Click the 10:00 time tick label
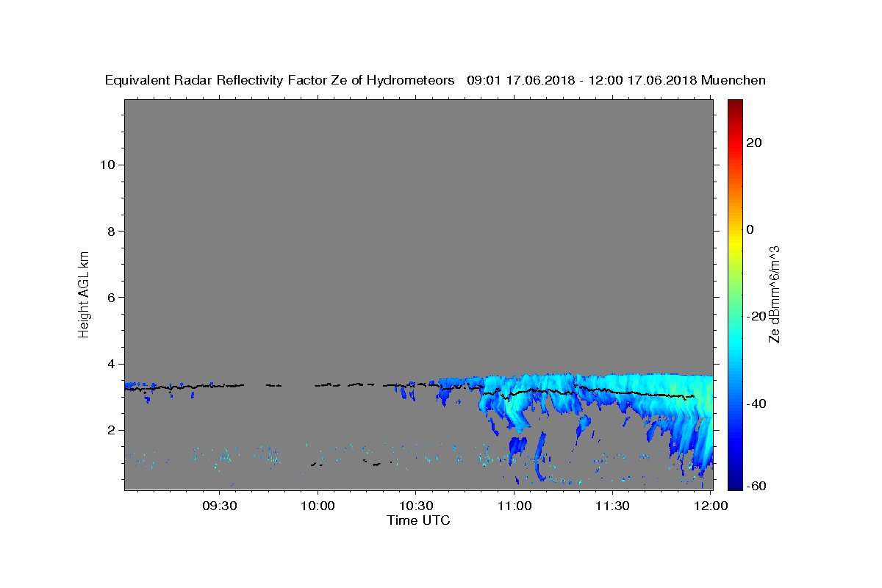The height and width of the screenshot is (588, 882). pos(318,506)
